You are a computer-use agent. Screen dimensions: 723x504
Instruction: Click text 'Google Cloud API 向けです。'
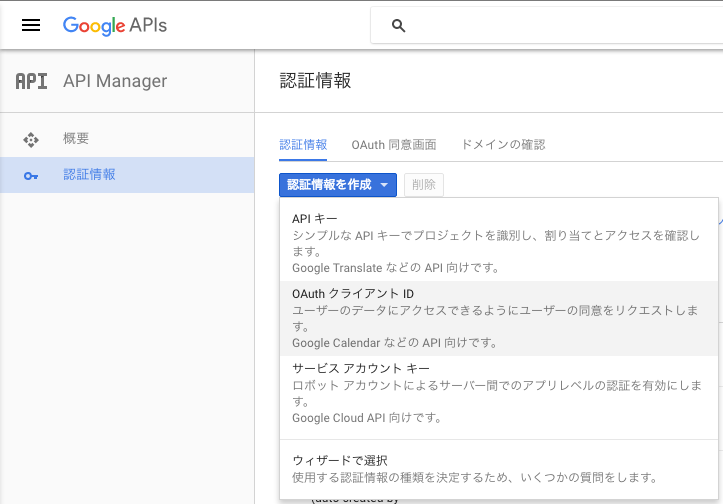367,418
